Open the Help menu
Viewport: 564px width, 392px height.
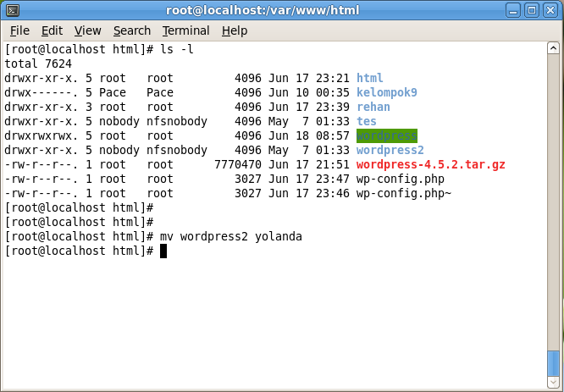pos(235,31)
